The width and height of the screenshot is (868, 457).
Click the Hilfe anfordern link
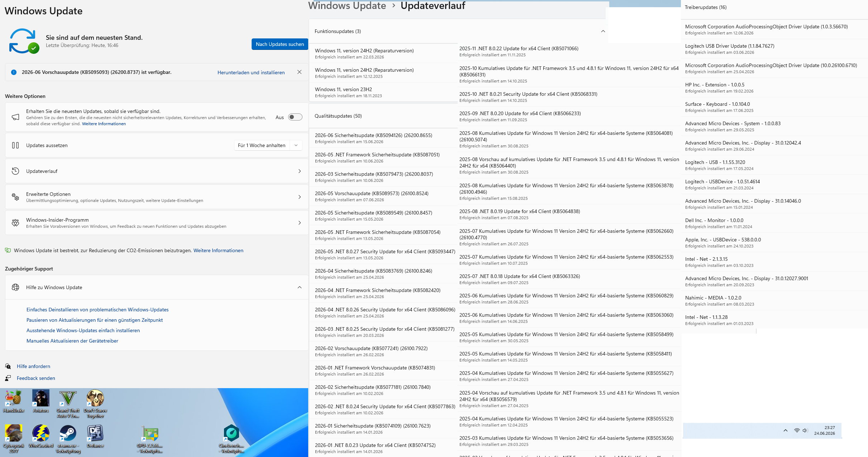click(33, 366)
